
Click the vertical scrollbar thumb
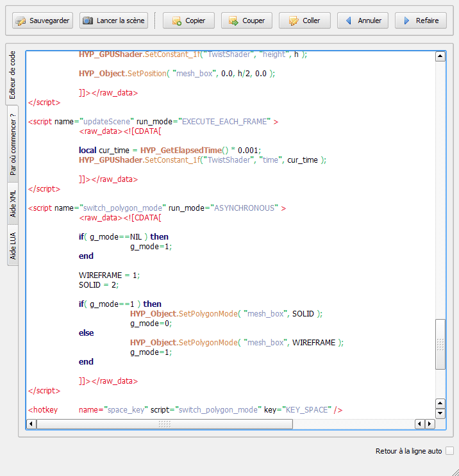(x=440, y=344)
